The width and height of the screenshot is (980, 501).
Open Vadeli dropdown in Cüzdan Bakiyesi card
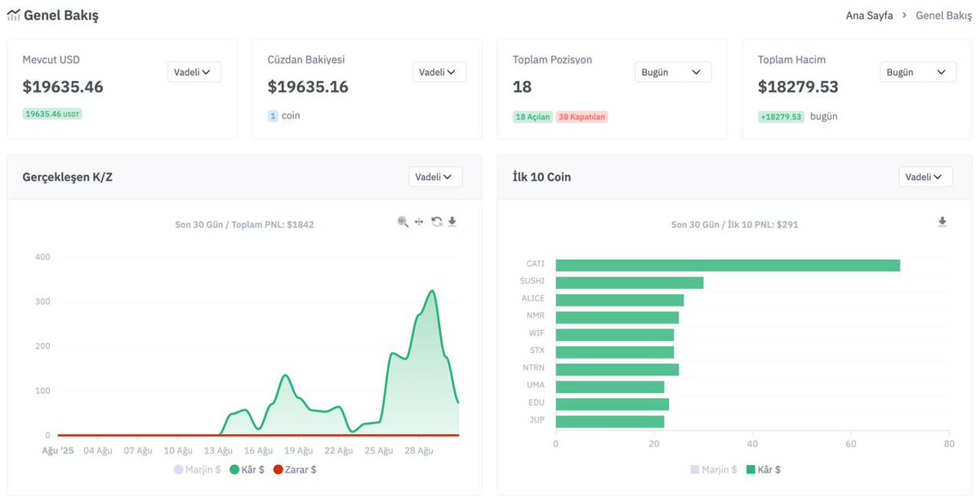[439, 72]
